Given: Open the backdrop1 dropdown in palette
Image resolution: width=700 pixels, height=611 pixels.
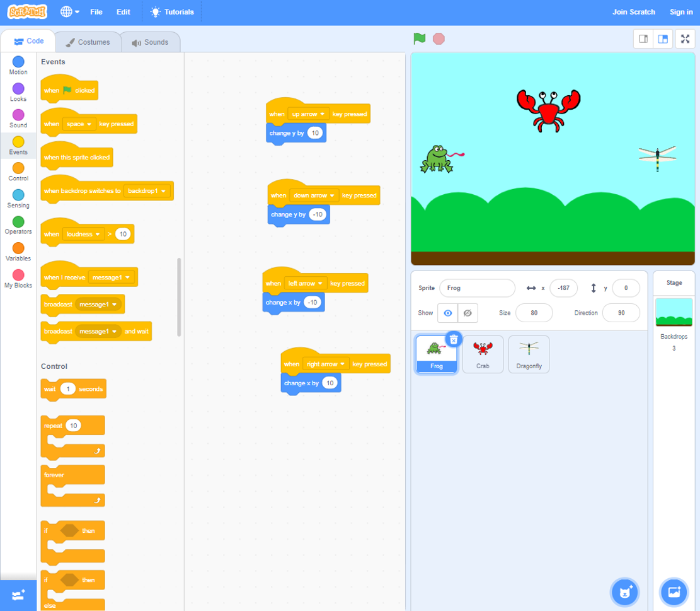Looking at the screenshot, I should point(164,190).
